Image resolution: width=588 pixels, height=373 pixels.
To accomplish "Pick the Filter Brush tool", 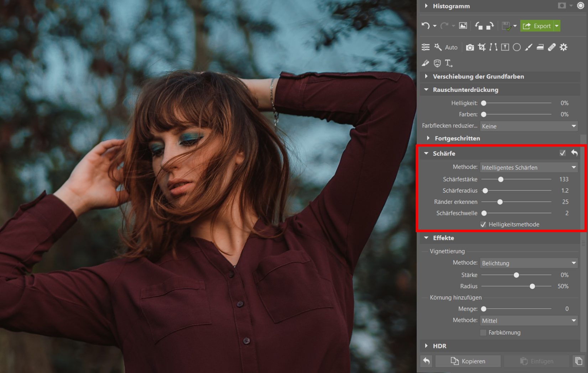I will 529,47.
